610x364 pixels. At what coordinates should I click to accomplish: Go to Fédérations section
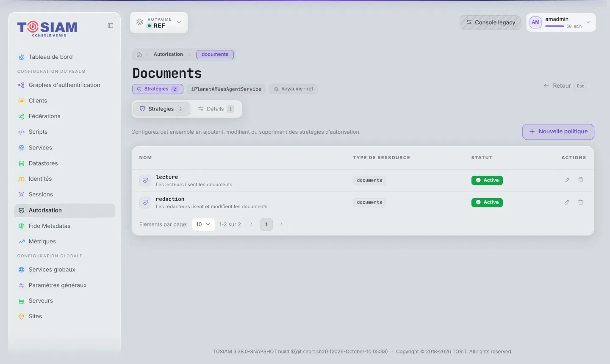point(64,116)
